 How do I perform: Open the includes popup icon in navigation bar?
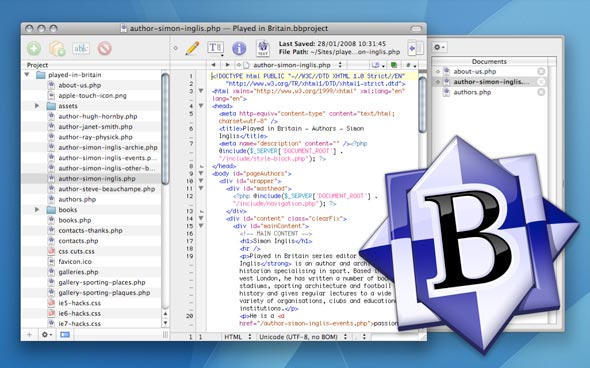(x=377, y=65)
